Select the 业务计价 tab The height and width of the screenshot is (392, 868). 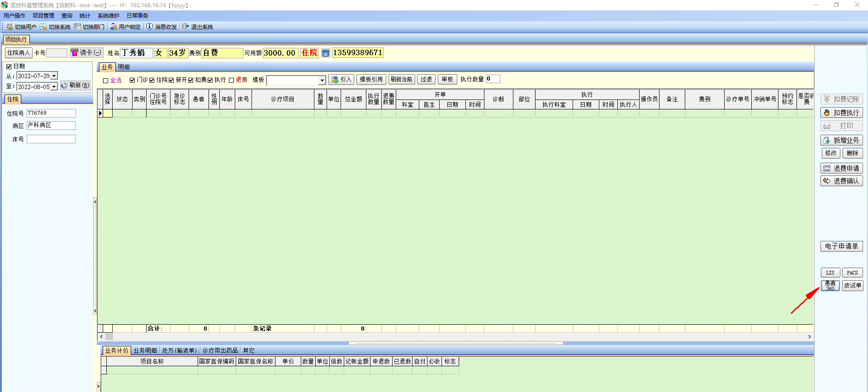[x=117, y=350]
